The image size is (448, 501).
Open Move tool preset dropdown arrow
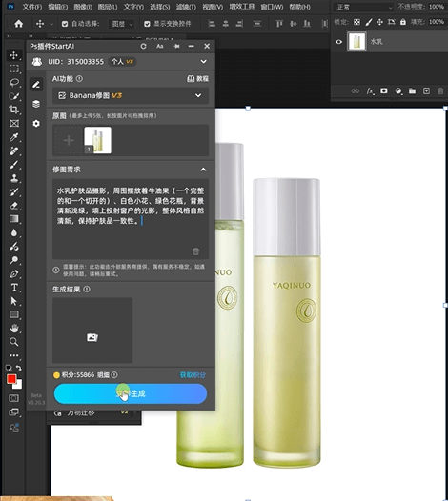tap(51, 24)
